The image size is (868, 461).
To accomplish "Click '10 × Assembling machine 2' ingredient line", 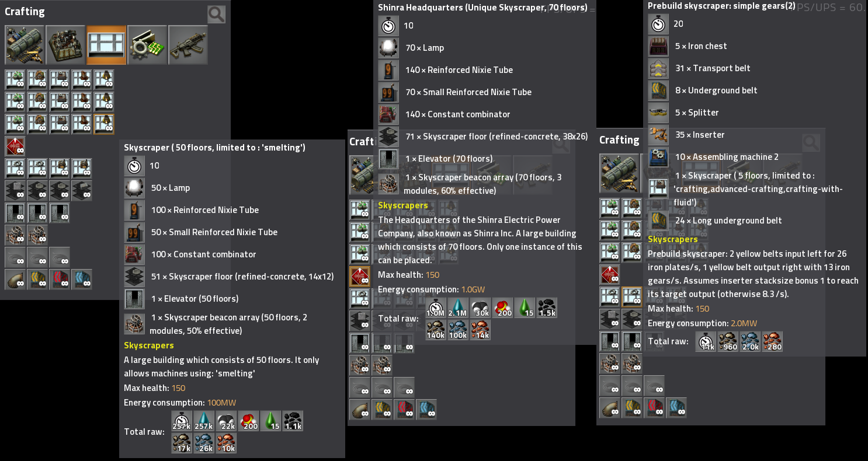I will [727, 157].
